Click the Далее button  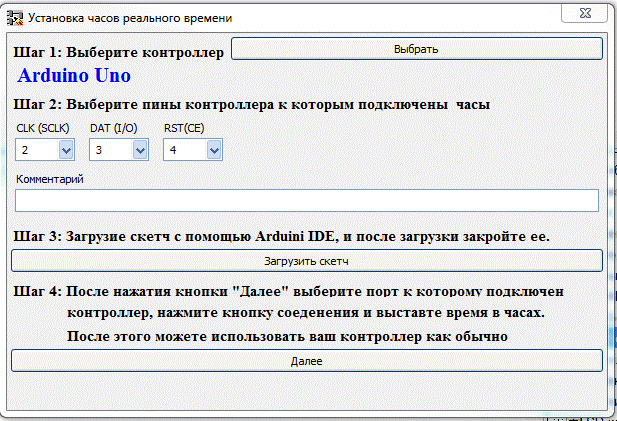point(307,360)
